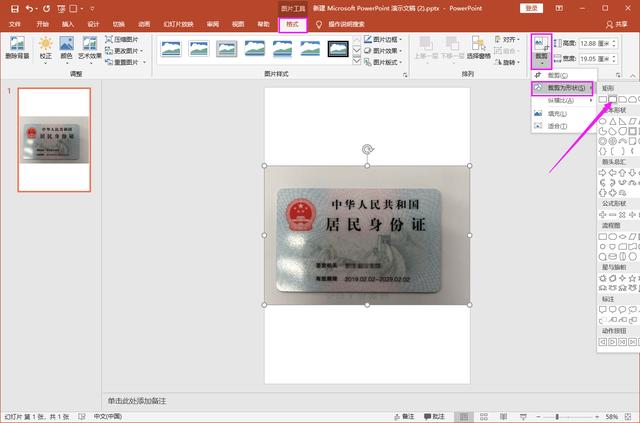
Task: Select the plain rectangle shape in the gallery
Action: 602,99
